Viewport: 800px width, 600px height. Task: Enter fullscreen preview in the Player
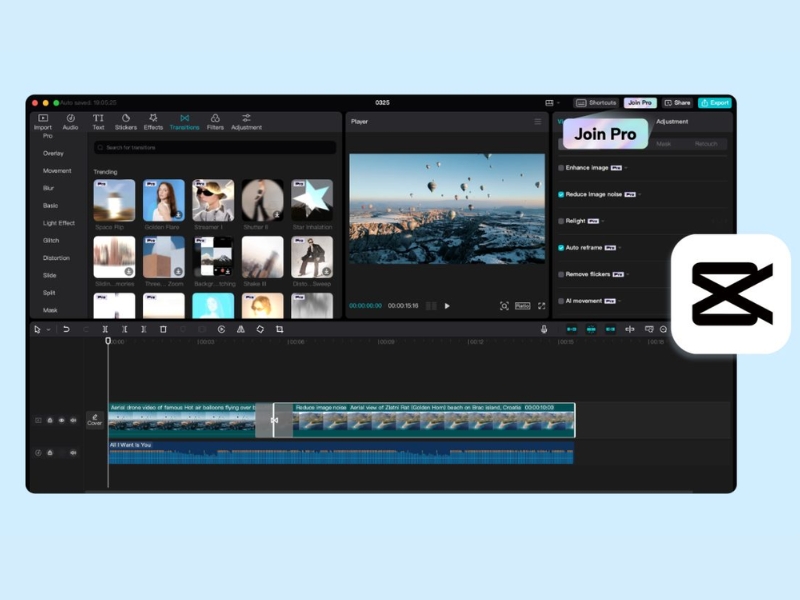[x=542, y=306]
